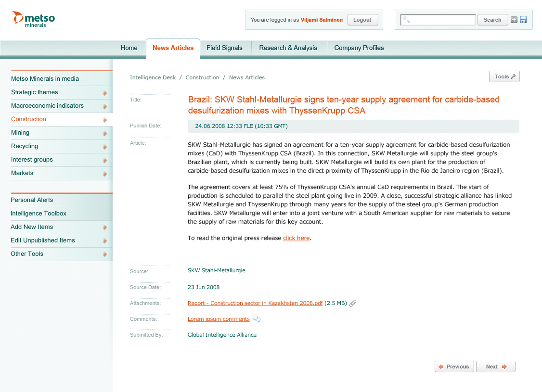The image size is (542, 392).
Task: Click the Search button
Action: 492,20
